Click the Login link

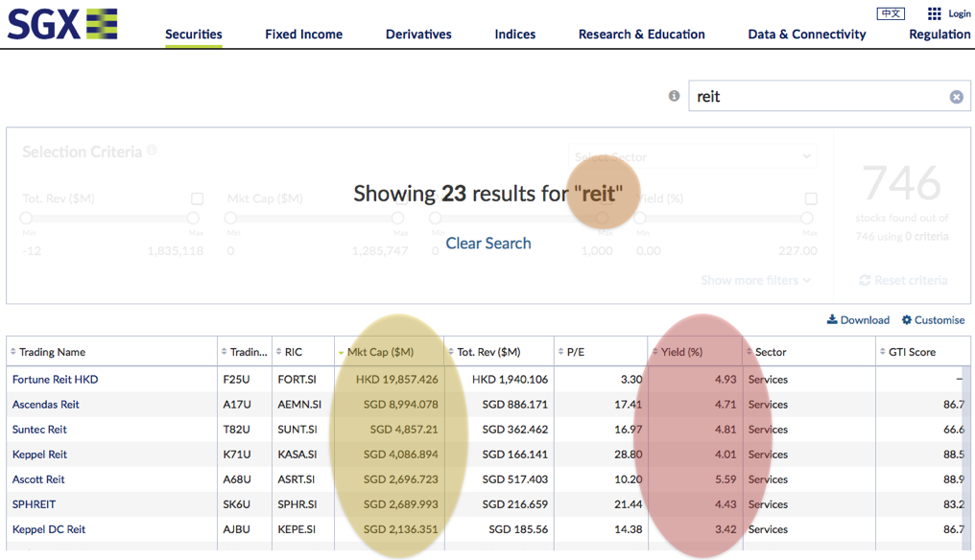(x=959, y=13)
